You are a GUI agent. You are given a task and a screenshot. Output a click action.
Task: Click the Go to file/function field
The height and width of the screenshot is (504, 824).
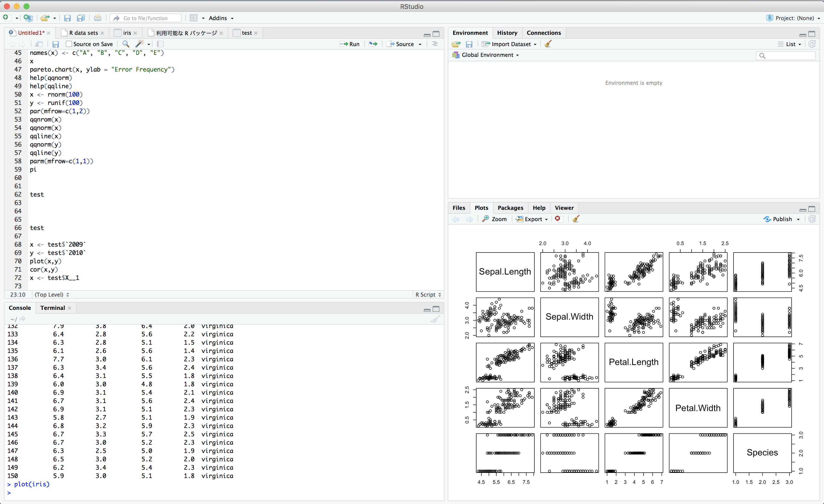pyautogui.click(x=145, y=18)
